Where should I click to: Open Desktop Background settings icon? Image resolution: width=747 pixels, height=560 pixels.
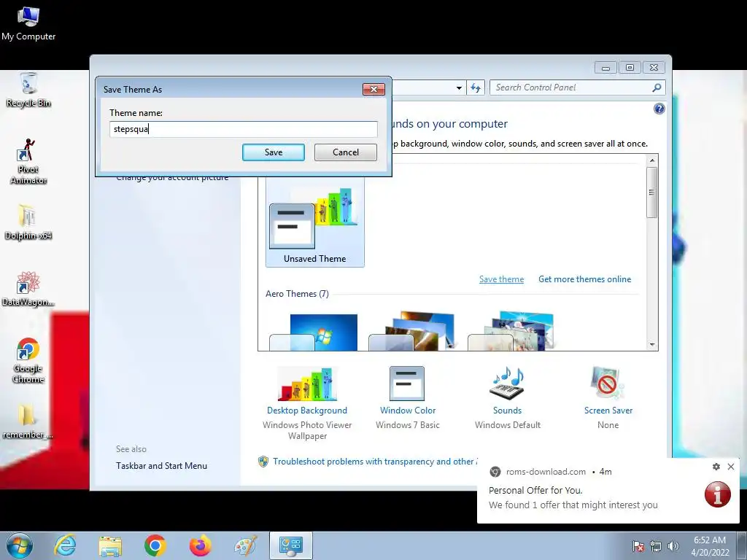point(307,384)
